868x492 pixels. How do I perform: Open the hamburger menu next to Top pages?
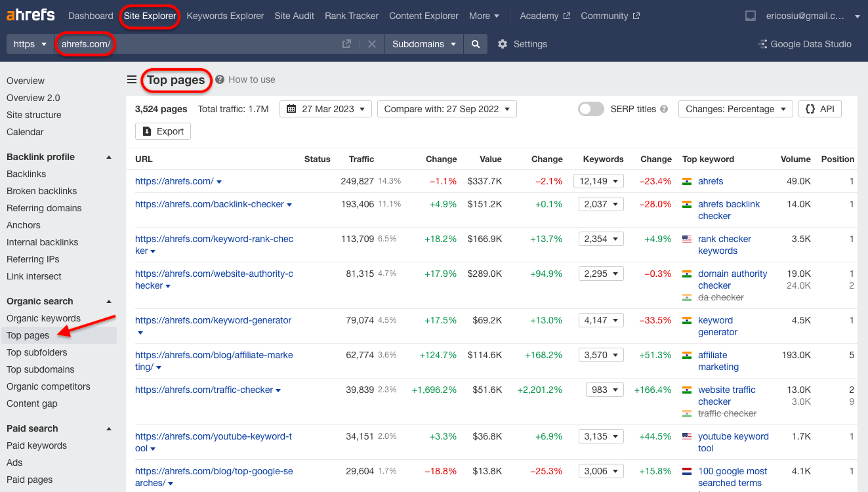[x=132, y=80]
